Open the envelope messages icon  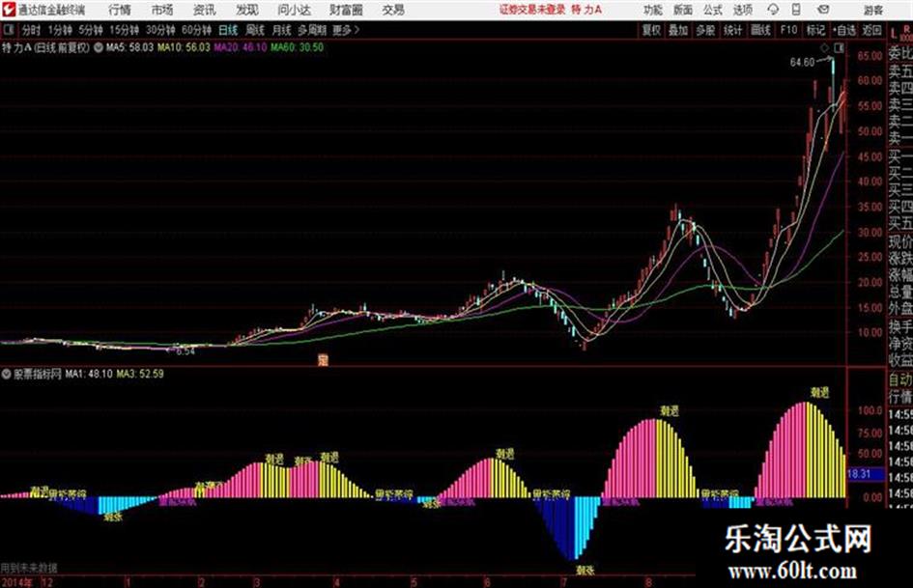pos(823,10)
